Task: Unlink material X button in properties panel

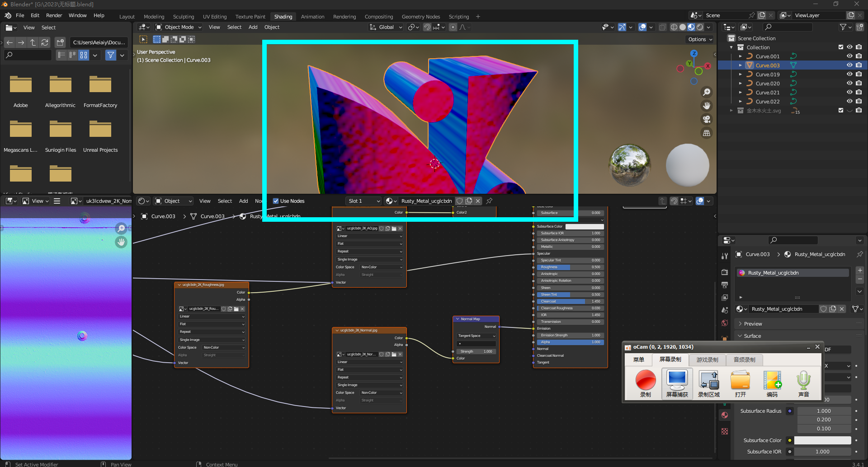Action: pyautogui.click(x=841, y=309)
